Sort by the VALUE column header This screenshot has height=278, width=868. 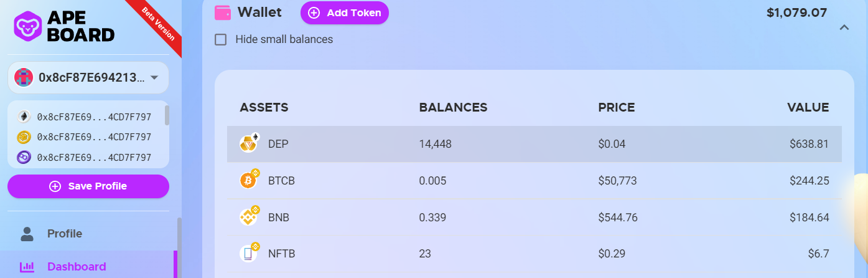tap(808, 107)
